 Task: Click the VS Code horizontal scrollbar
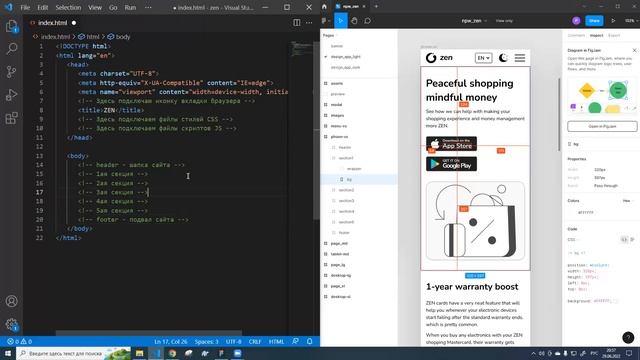[x=149, y=333]
